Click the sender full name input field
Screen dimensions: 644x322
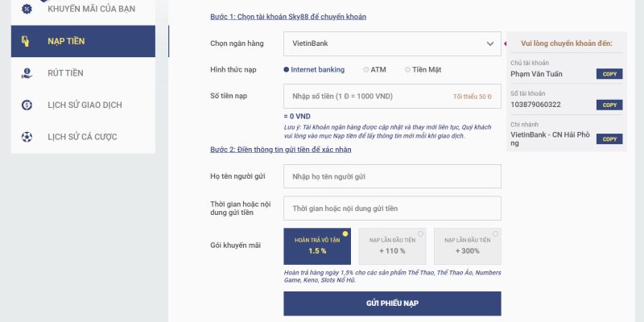click(x=392, y=175)
